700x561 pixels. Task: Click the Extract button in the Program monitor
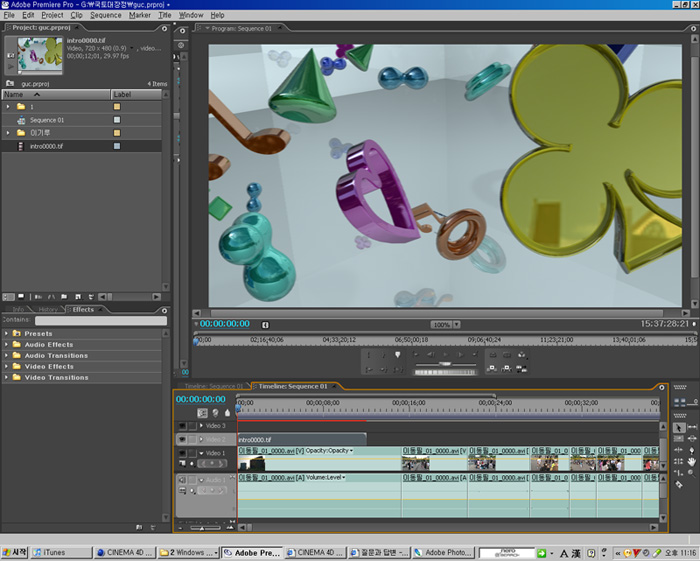pos(507,355)
